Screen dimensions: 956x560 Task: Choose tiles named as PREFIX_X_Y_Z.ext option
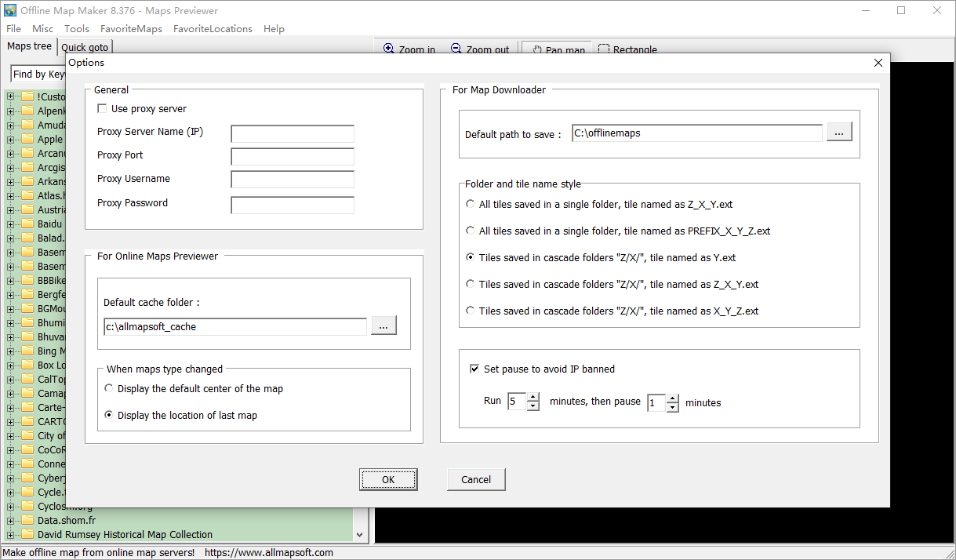point(471,231)
